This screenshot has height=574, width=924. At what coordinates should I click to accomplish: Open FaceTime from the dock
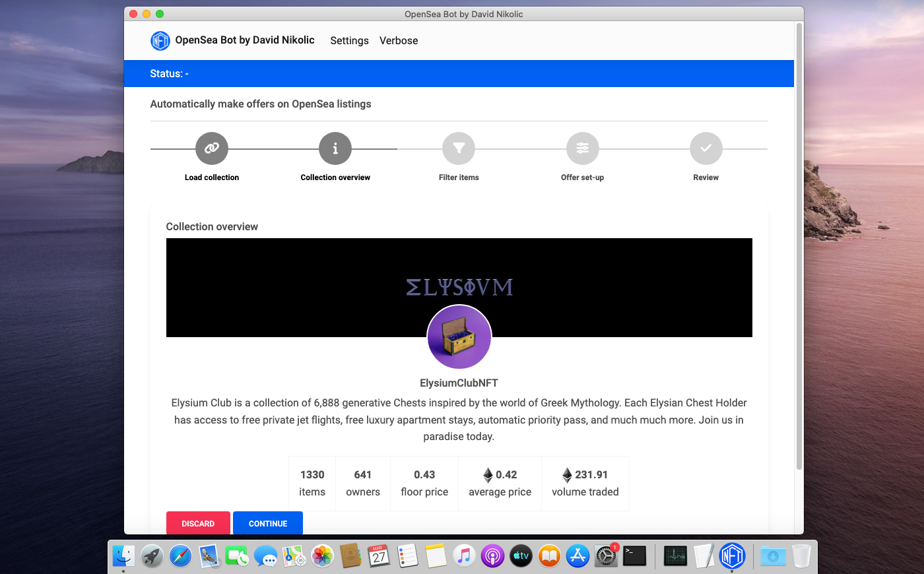[x=238, y=556]
